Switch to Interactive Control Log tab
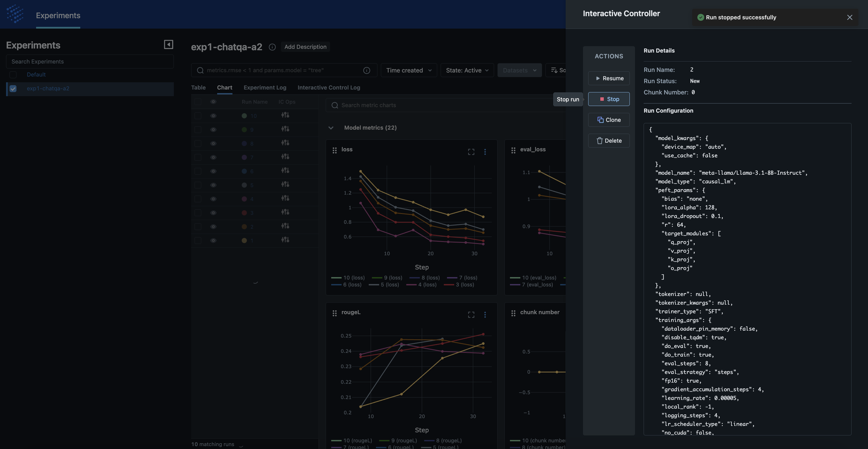 [329, 87]
